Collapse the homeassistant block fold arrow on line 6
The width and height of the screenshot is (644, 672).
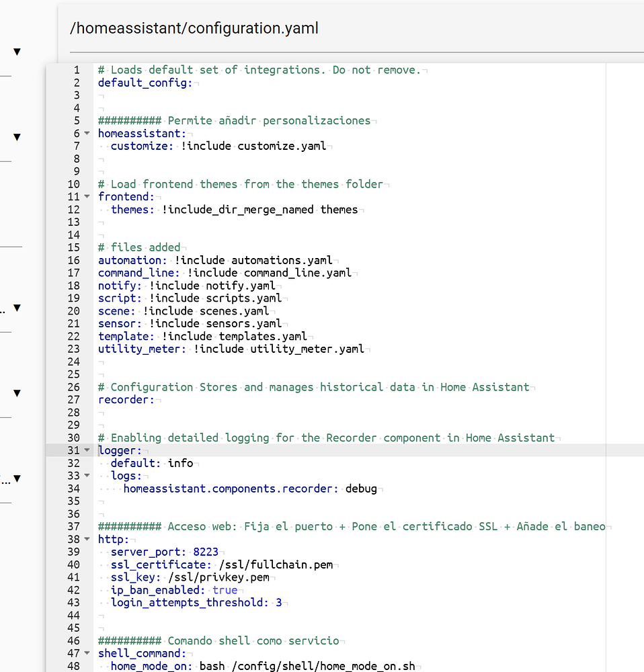tap(87, 133)
